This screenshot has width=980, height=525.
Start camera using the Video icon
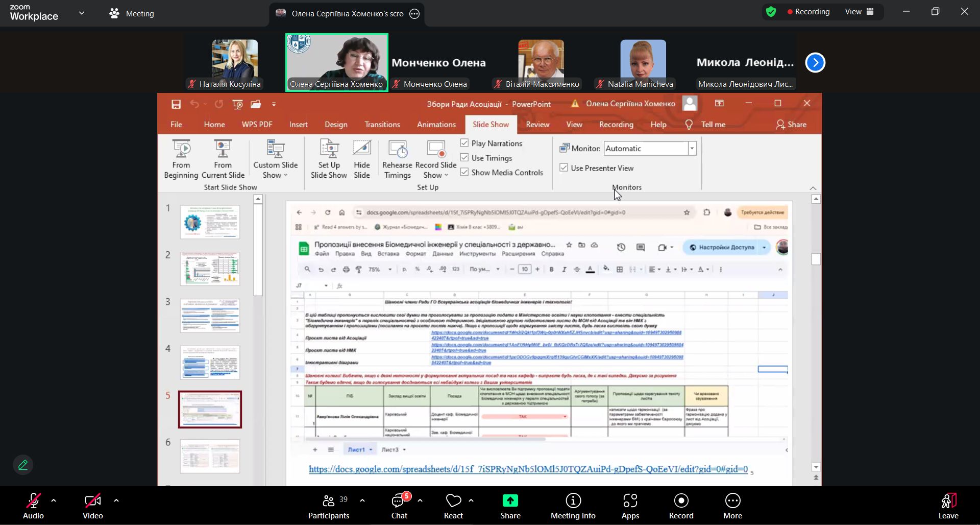coord(92,501)
